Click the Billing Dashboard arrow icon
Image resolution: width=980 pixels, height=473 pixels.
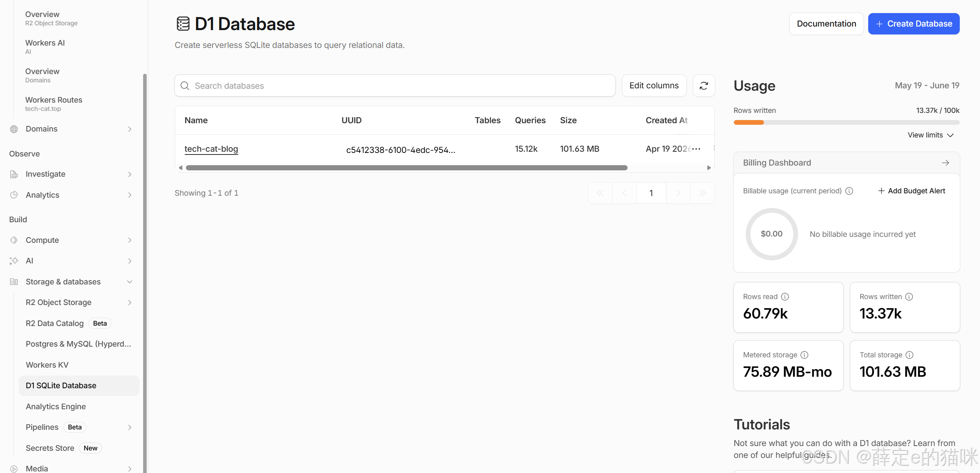[x=946, y=163]
